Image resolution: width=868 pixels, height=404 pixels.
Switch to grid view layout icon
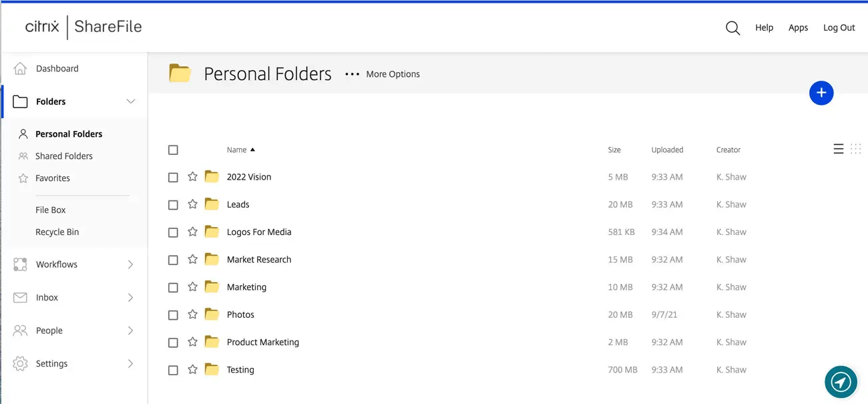pyautogui.click(x=856, y=149)
